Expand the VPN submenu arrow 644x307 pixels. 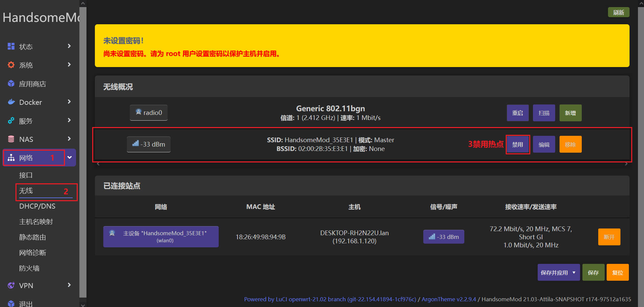(x=69, y=285)
